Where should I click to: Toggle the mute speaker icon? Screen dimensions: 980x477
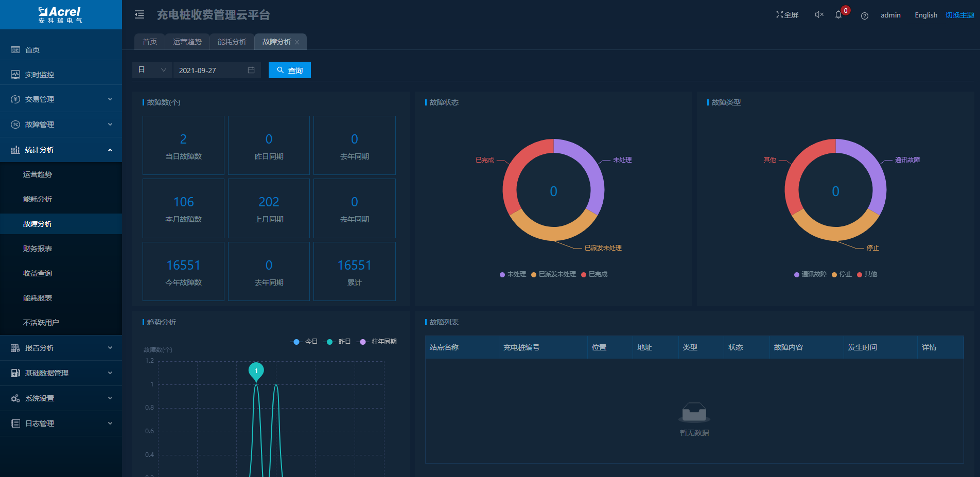(x=819, y=15)
